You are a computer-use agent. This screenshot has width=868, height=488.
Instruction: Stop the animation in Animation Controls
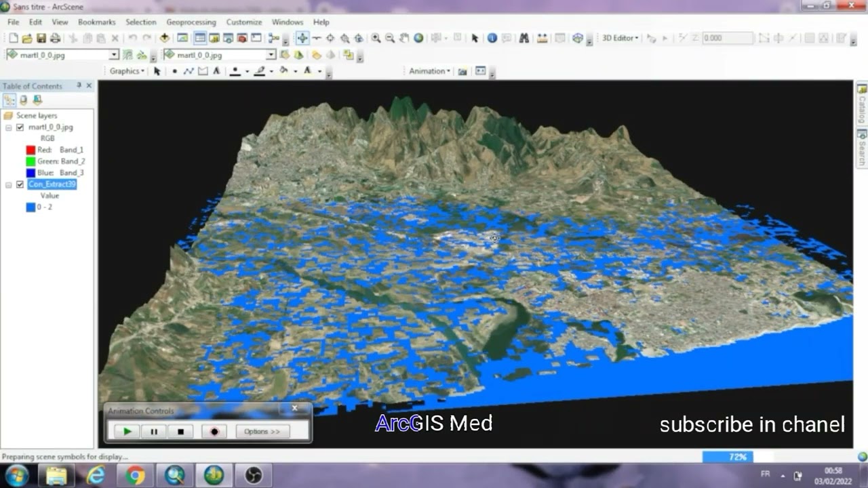(180, 431)
